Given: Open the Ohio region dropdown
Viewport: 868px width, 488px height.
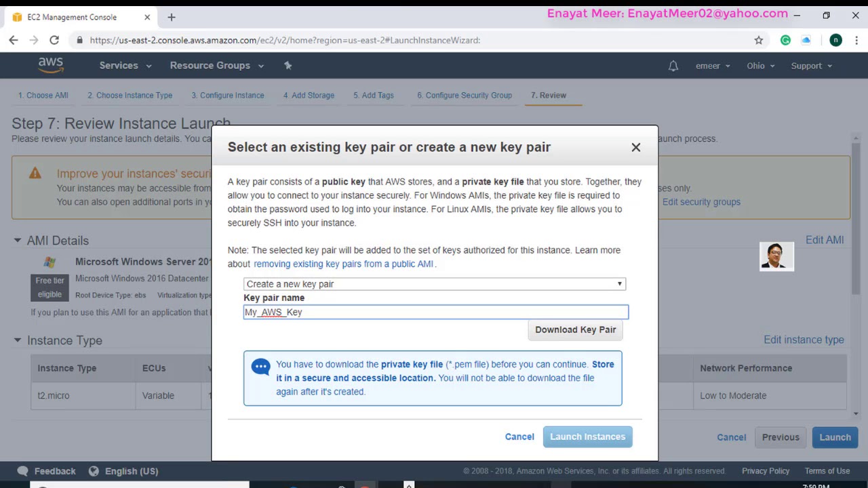Looking at the screenshot, I should coord(761,66).
